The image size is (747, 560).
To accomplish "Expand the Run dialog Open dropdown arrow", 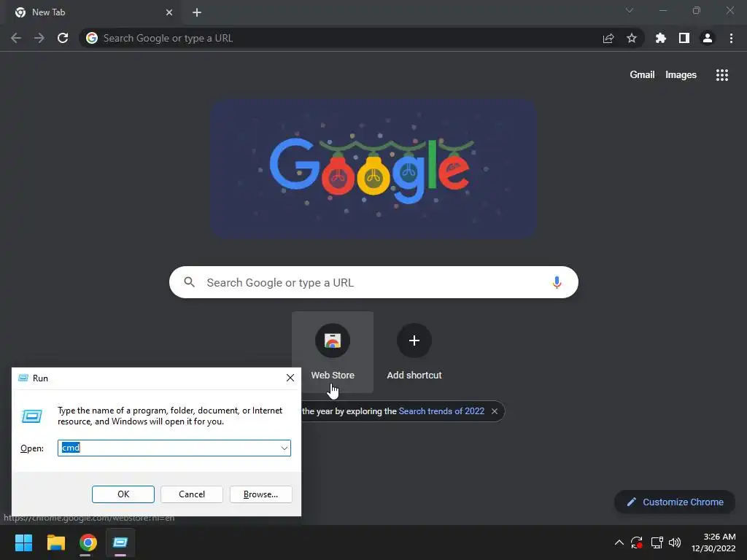I will (284, 448).
